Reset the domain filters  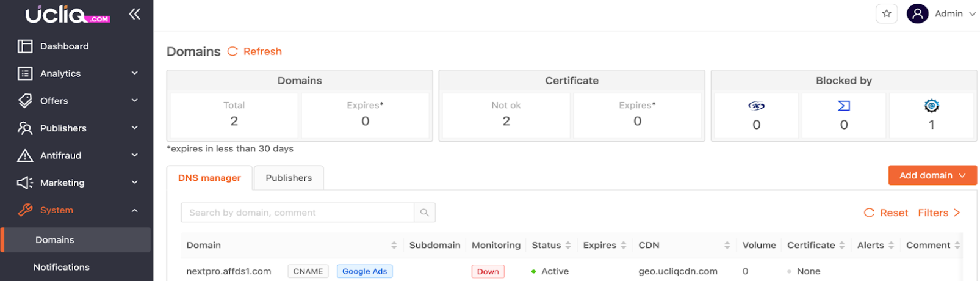coord(886,213)
